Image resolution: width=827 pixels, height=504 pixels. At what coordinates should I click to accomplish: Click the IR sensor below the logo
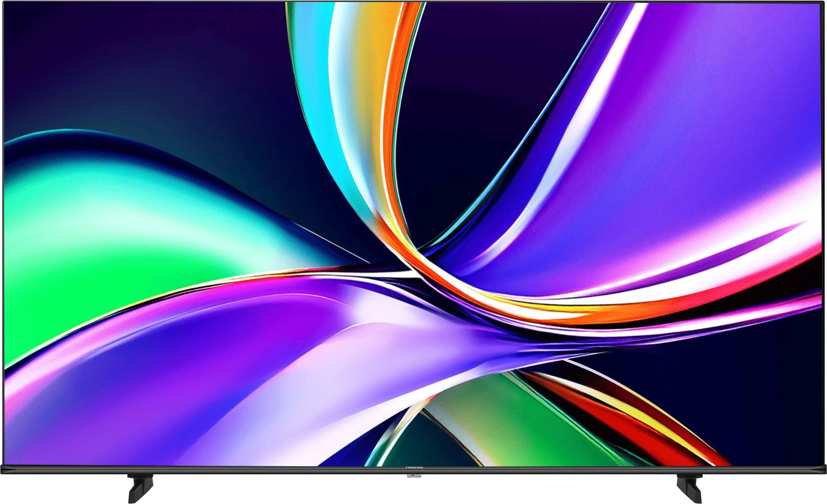pyautogui.click(x=414, y=475)
